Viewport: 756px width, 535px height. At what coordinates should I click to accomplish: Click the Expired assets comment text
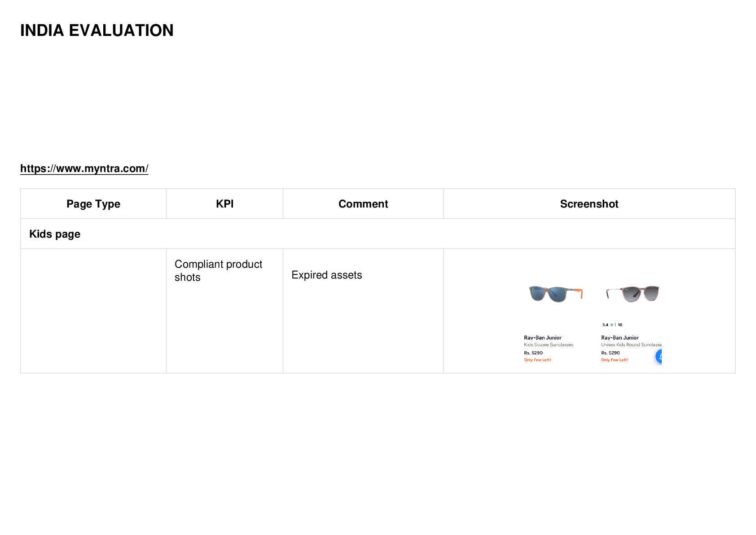(x=326, y=275)
